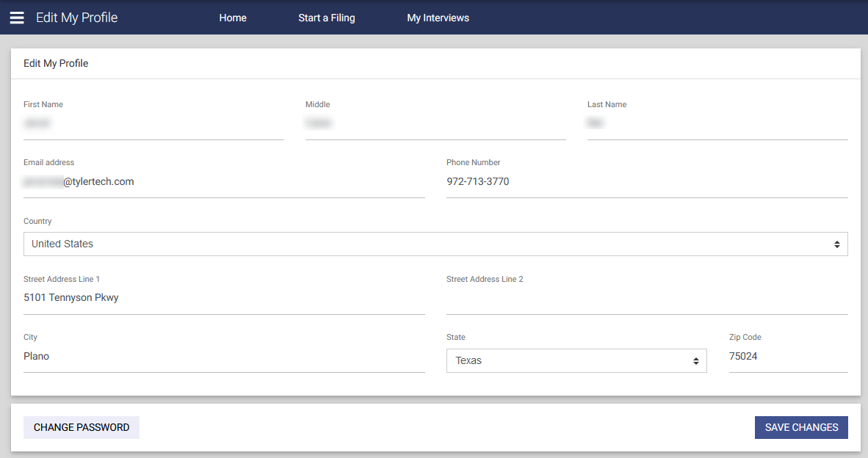
Task: Click the Country dropdown stepper arrows
Action: pyautogui.click(x=836, y=244)
